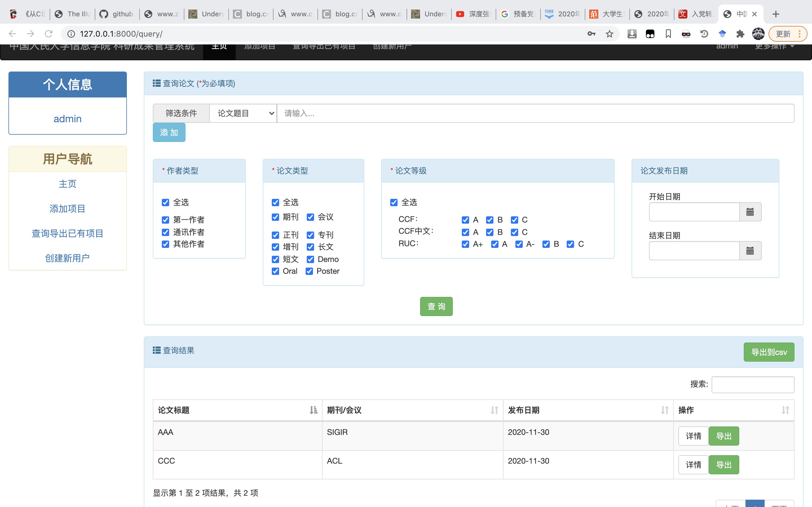The height and width of the screenshot is (507, 812).
Task: Sort by paper title column icon
Action: click(x=314, y=410)
